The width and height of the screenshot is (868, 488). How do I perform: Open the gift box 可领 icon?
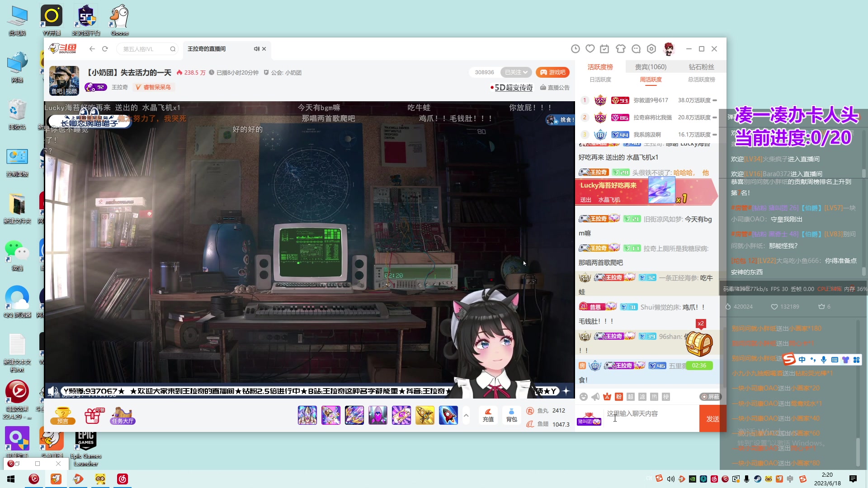(94, 416)
